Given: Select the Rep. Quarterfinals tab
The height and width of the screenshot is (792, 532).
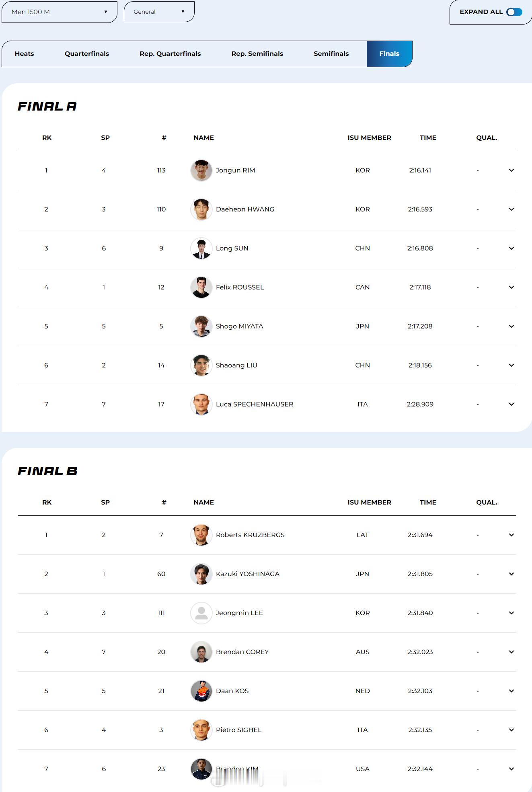Looking at the screenshot, I should pyautogui.click(x=170, y=54).
